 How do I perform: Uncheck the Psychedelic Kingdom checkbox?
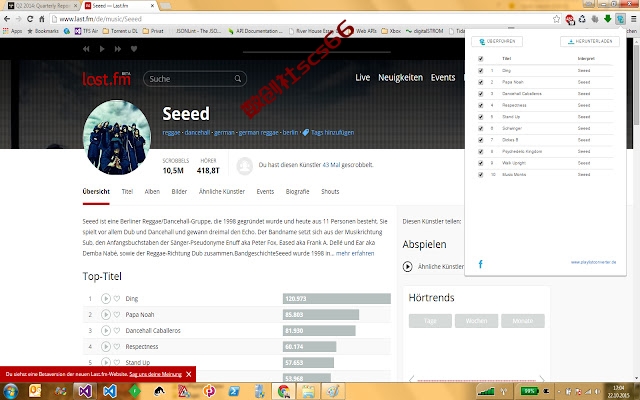480,151
